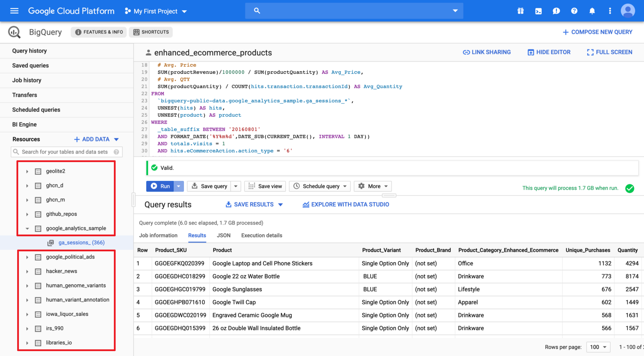644x356 pixels.
Task: Click the ga_sessions_ table icon
Action: click(x=51, y=243)
